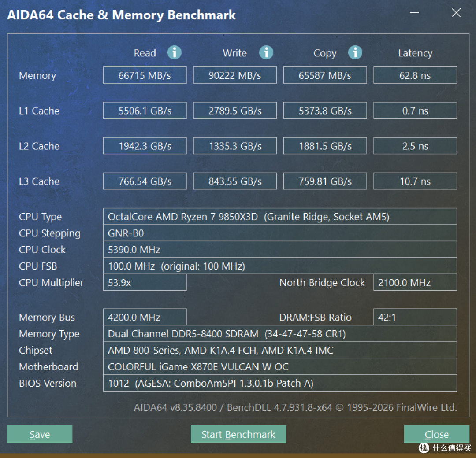The height and width of the screenshot is (458, 476).
Task: Click the BIOS Version field 1012
Action: coord(280,383)
